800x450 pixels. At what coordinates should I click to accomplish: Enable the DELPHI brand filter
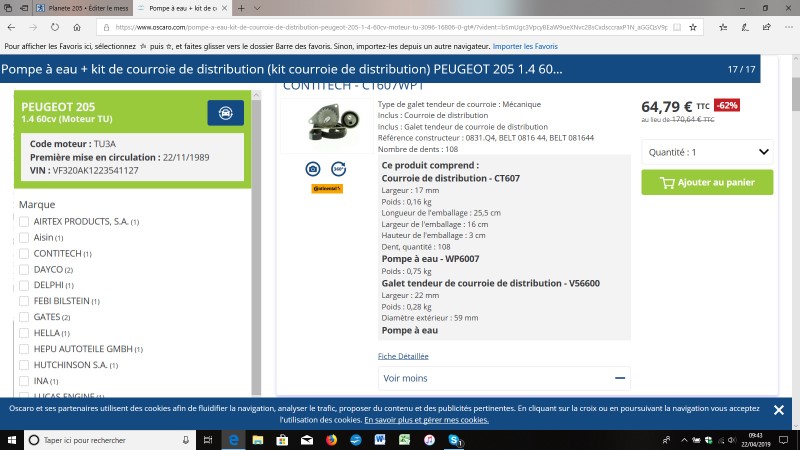click(24, 285)
